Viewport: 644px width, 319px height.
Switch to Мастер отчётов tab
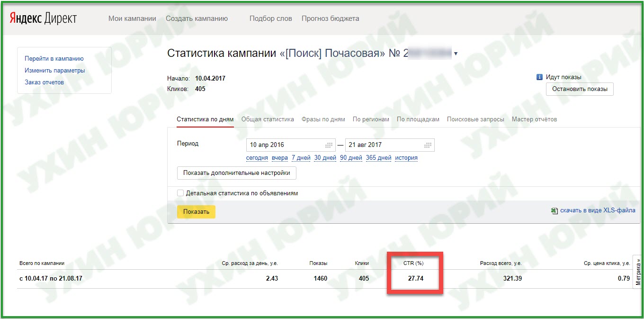coord(534,119)
